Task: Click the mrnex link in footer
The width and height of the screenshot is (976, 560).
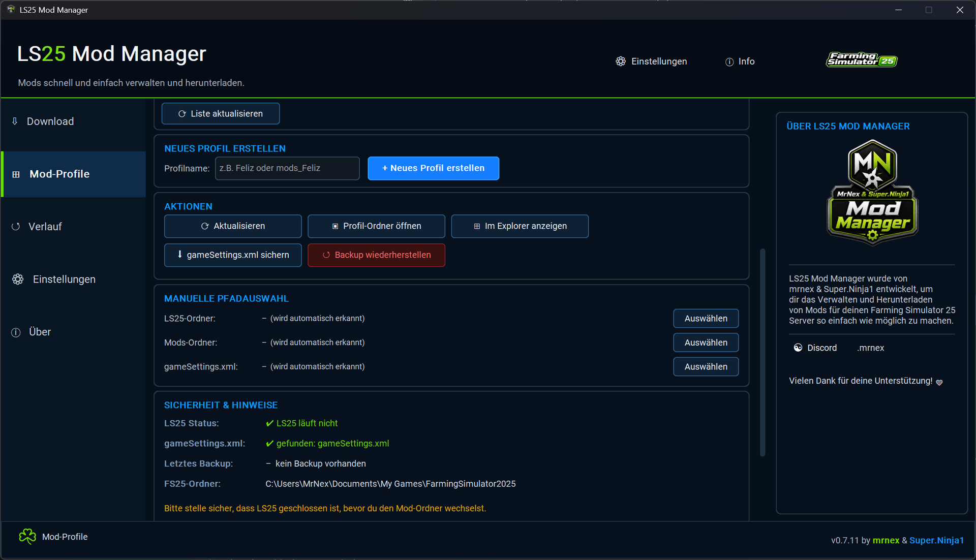Action: 886,541
